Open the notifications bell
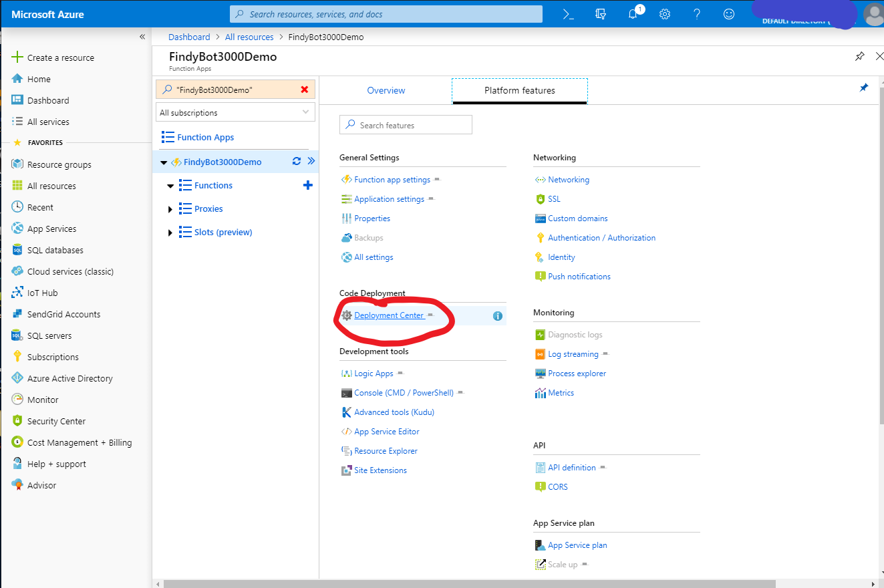 tap(633, 14)
